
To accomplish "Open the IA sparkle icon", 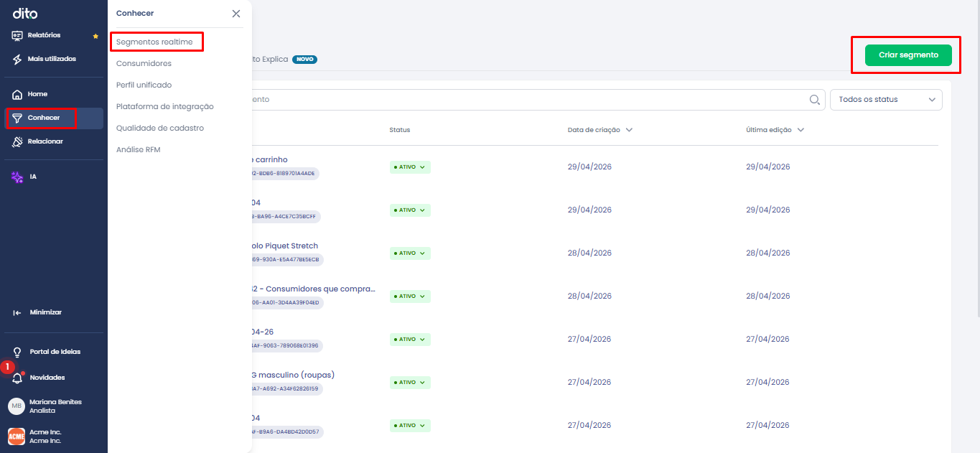I will point(17,177).
